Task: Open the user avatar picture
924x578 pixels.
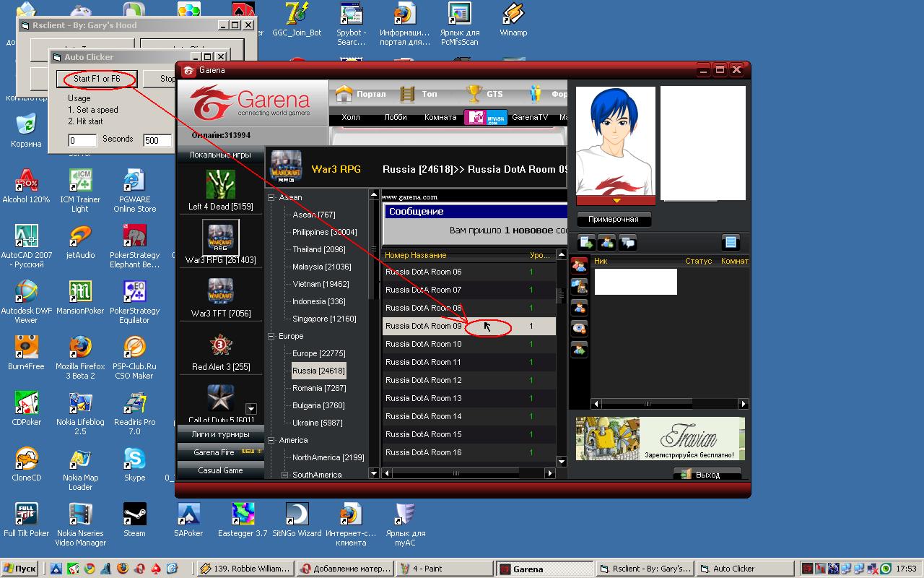Action: pos(616,141)
